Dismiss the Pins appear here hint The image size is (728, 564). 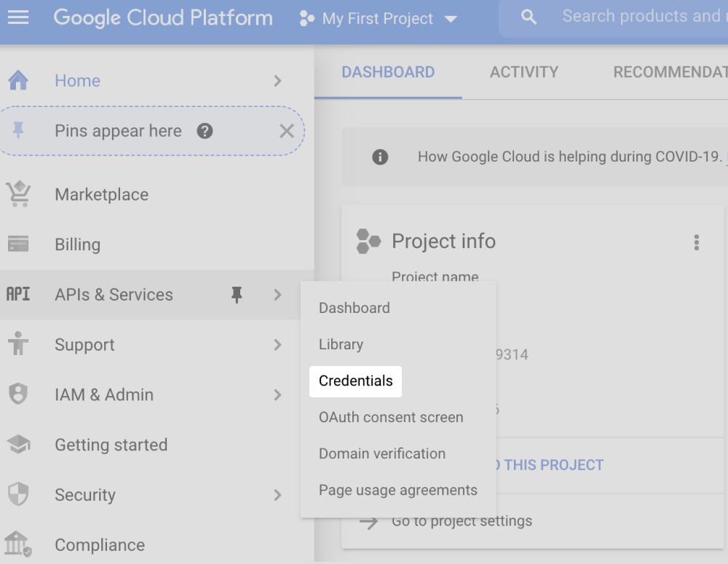[286, 131]
